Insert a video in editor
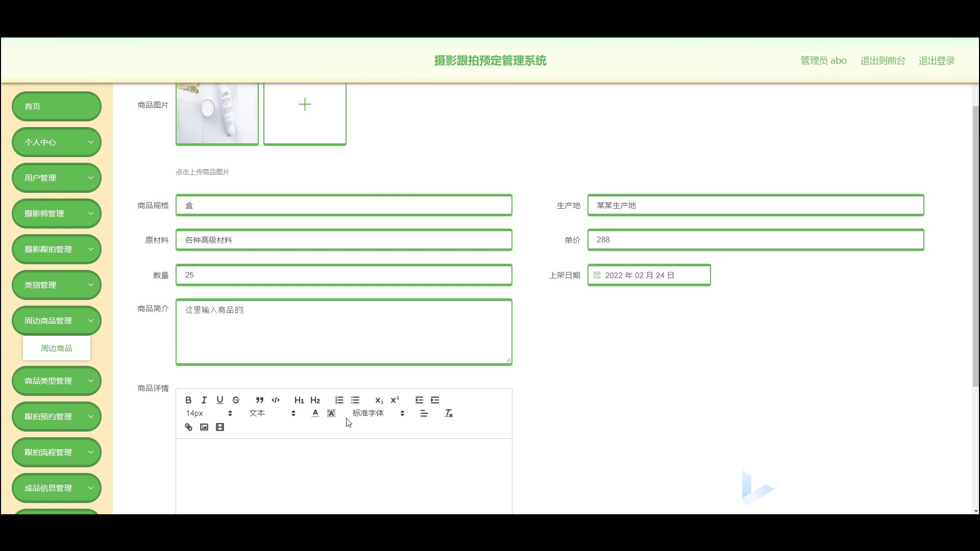The image size is (980, 551). [x=220, y=427]
